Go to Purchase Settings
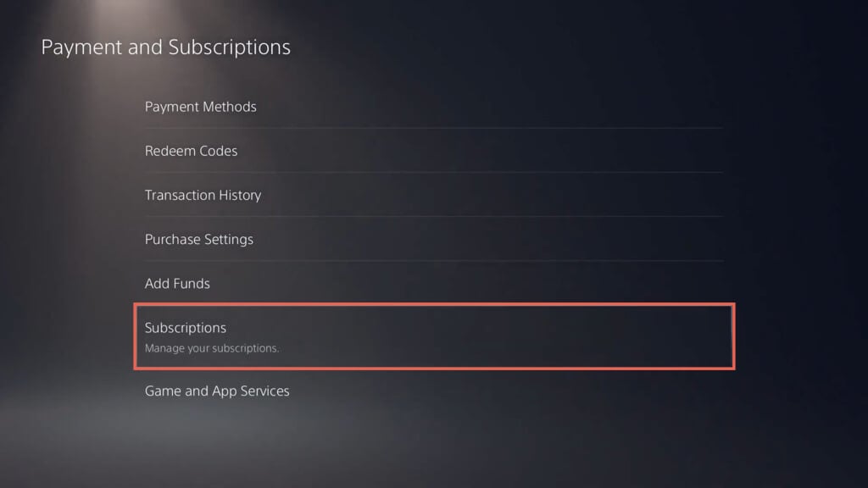 (x=199, y=239)
